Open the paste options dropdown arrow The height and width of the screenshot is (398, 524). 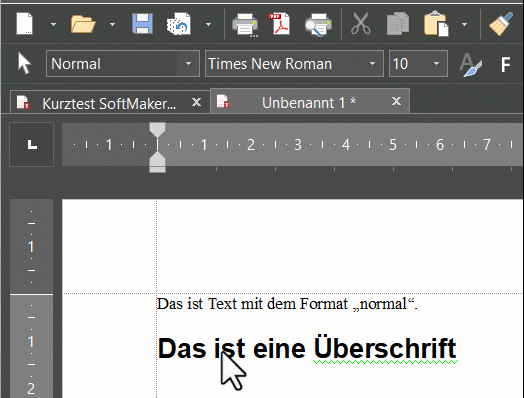pyautogui.click(x=464, y=24)
